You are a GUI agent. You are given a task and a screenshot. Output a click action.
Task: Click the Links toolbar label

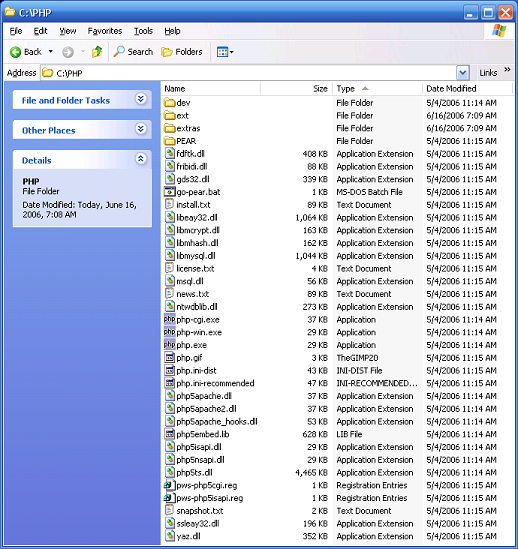(x=488, y=73)
